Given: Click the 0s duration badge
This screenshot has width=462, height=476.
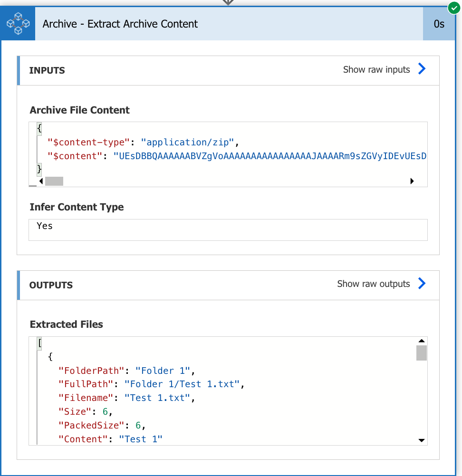Looking at the screenshot, I should tap(439, 24).
